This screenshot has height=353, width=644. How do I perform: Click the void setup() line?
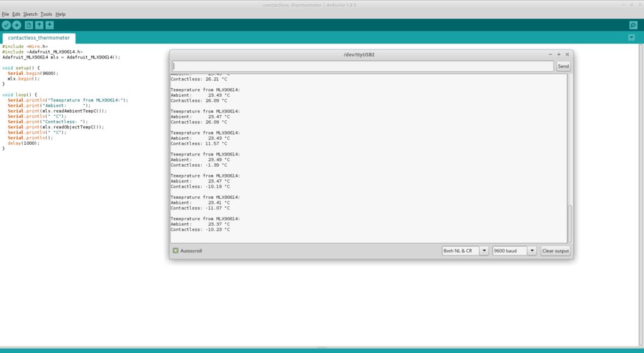21,68
